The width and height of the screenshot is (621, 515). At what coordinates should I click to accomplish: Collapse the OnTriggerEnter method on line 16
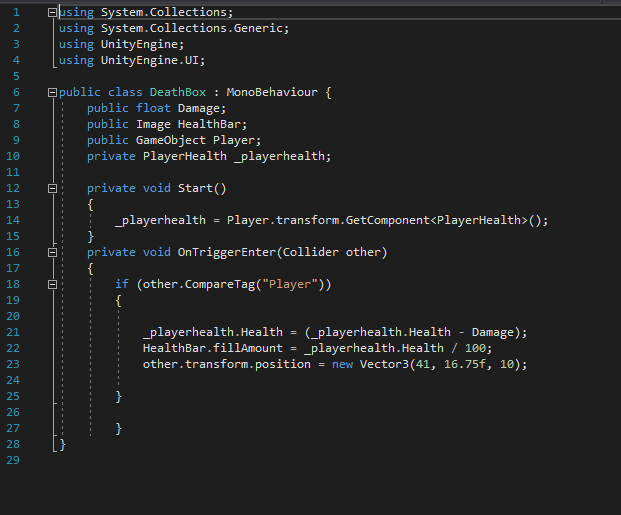[x=52, y=252]
